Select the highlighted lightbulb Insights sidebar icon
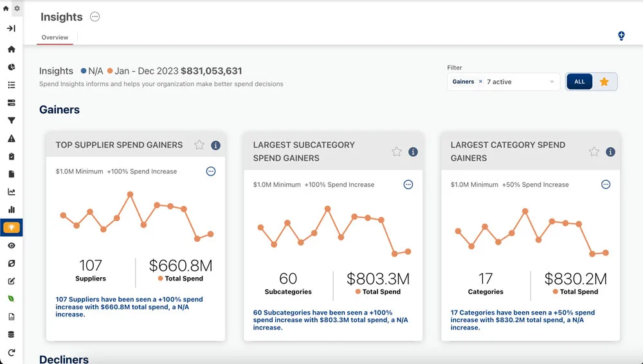This screenshot has width=643, height=364. click(12, 228)
